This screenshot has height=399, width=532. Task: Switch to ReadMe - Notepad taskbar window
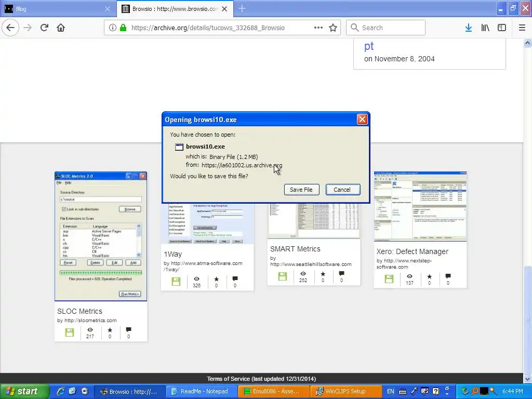pos(202,391)
